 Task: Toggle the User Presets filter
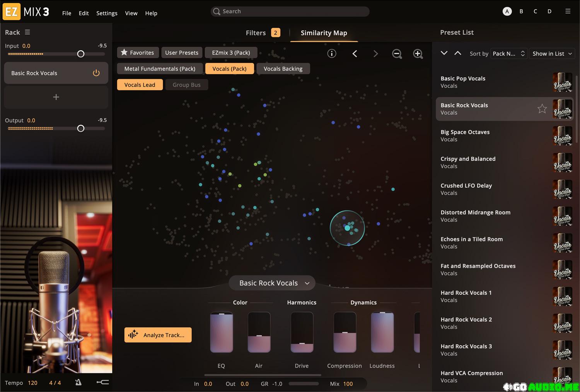pyautogui.click(x=182, y=53)
